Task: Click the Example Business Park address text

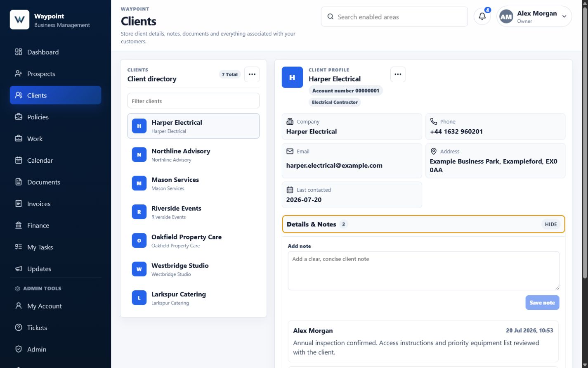Action: (494, 165)
